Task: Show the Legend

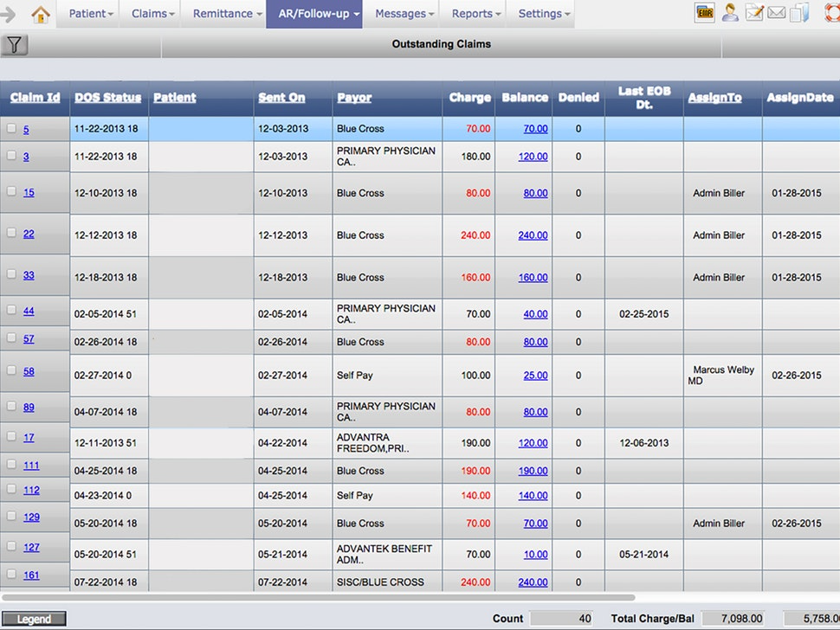Action: [34, 620]
